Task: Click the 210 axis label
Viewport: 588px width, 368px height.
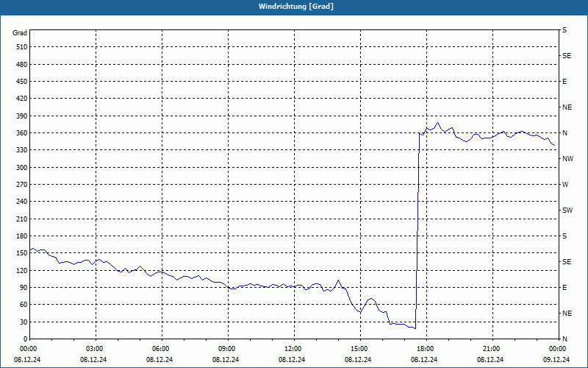Action: click(x=22, y=219)
